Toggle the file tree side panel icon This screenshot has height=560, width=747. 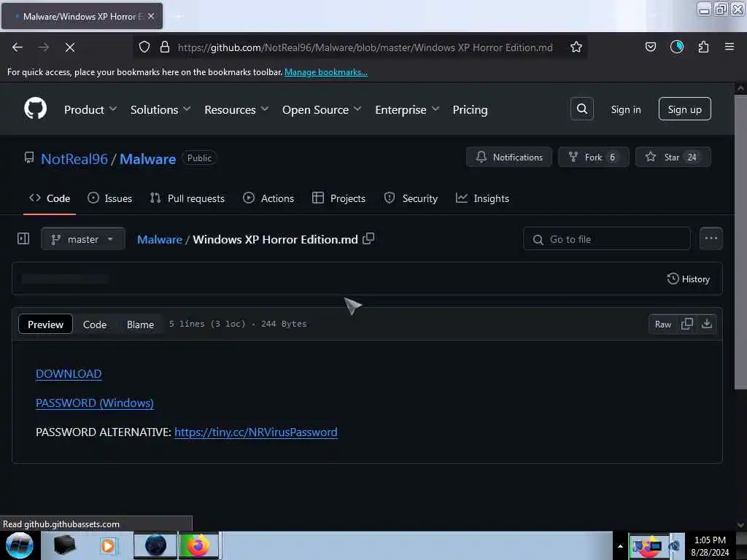click(x=23, y=238)
